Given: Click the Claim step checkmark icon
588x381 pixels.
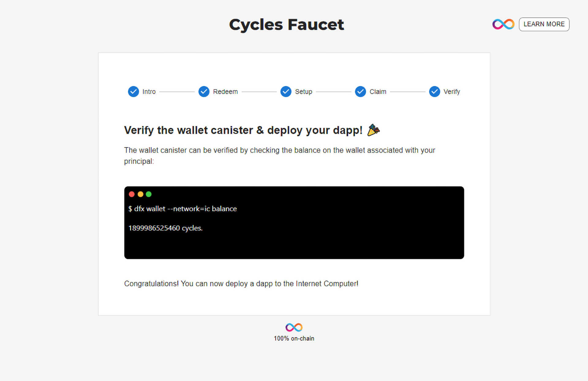Looking at the screenshot, I should (361, 91).
